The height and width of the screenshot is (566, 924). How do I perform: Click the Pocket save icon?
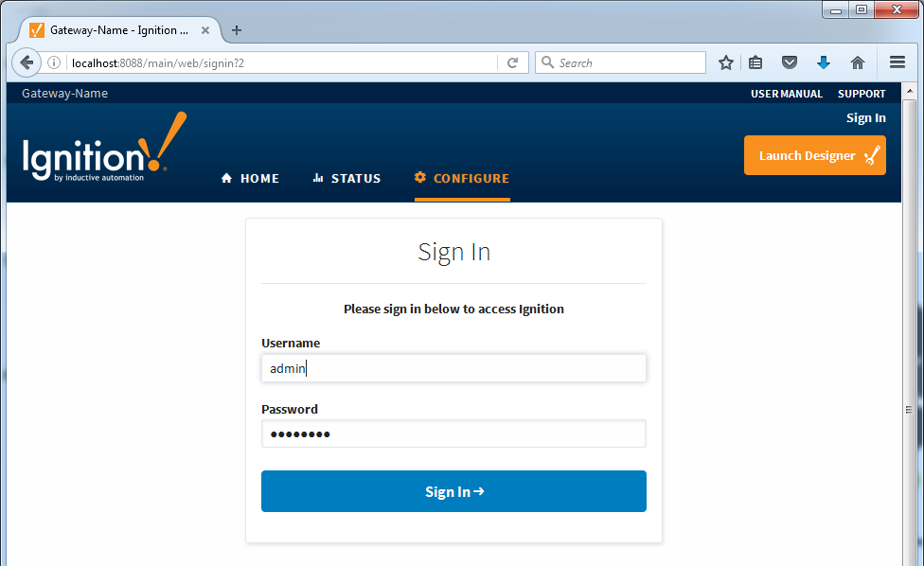790,62
